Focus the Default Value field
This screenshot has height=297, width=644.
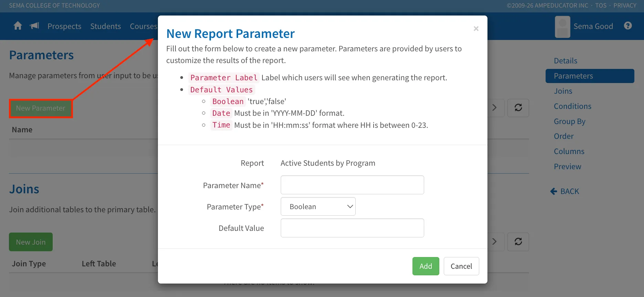click(352, 228)
